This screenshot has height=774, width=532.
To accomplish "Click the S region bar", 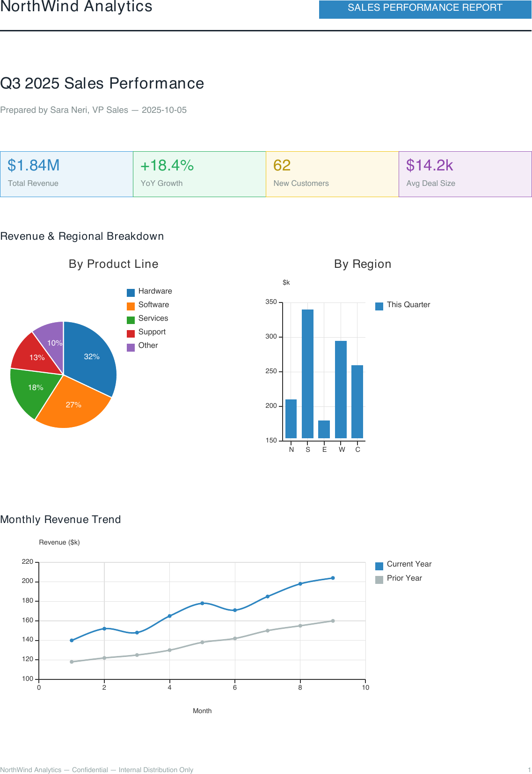I will [307, 374].
